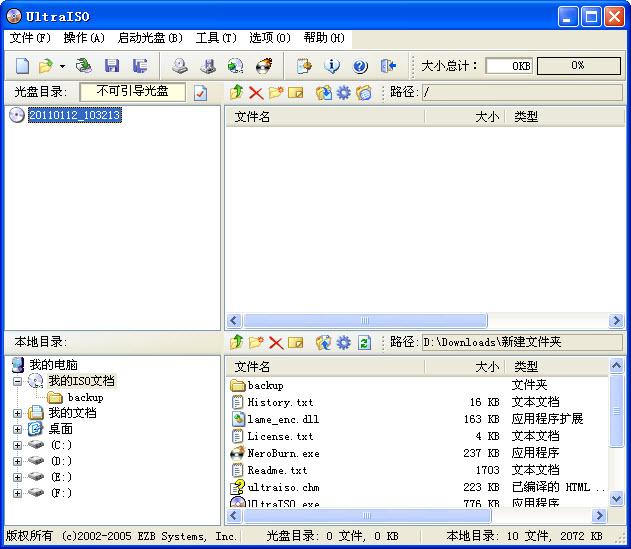Click the red X delete icon in 光盘目录 toolbar
The image size is (631, 549).
click(x=256, y=93)
